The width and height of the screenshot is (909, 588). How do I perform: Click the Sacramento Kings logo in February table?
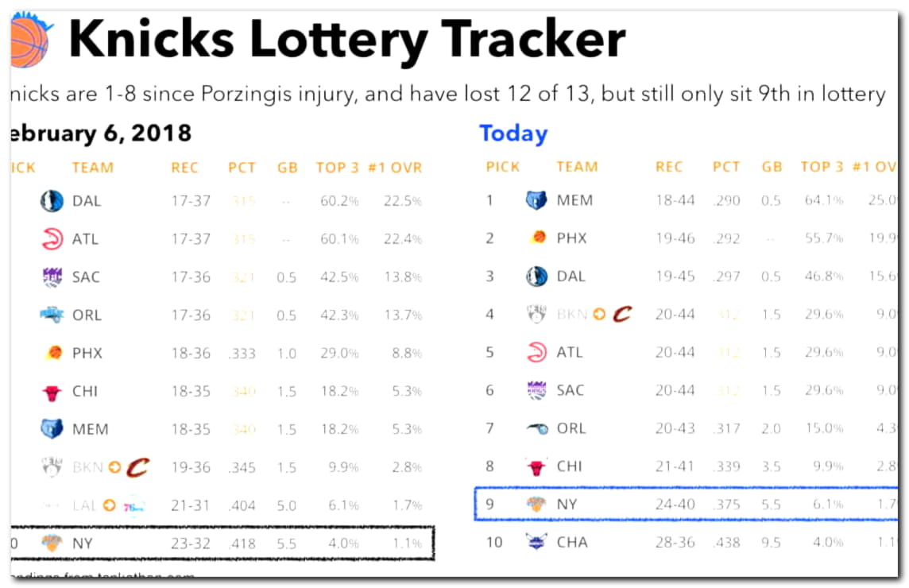click(x=52, y=277)
